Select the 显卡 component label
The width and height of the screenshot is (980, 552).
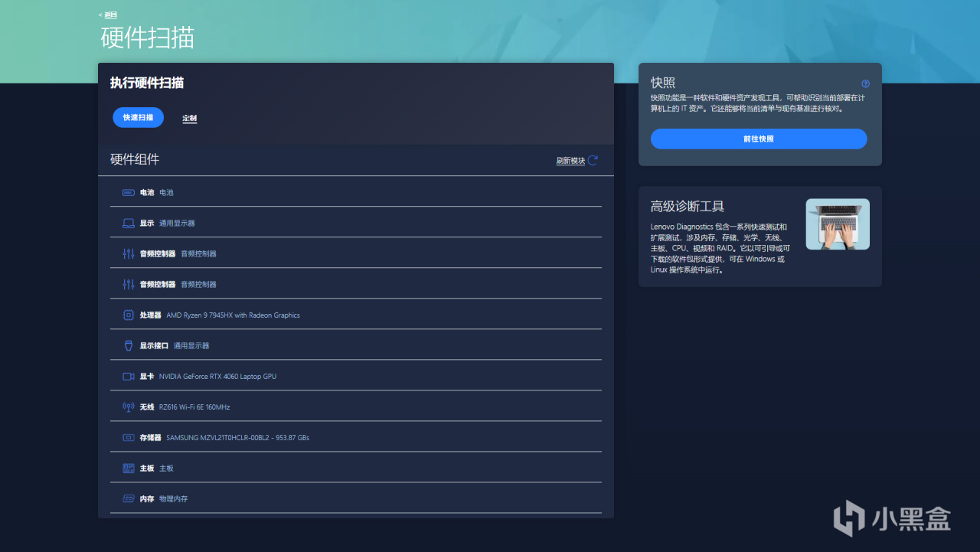[147, 376]
